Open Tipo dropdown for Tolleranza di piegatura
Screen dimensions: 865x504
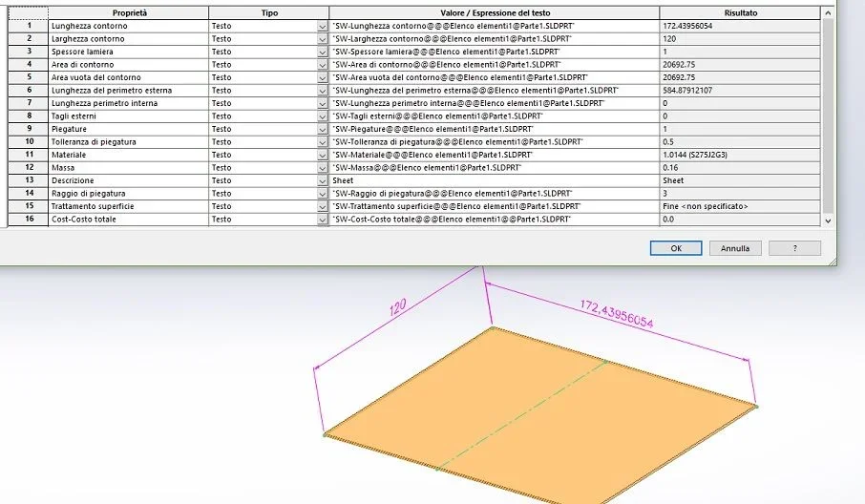pos(323,141)
